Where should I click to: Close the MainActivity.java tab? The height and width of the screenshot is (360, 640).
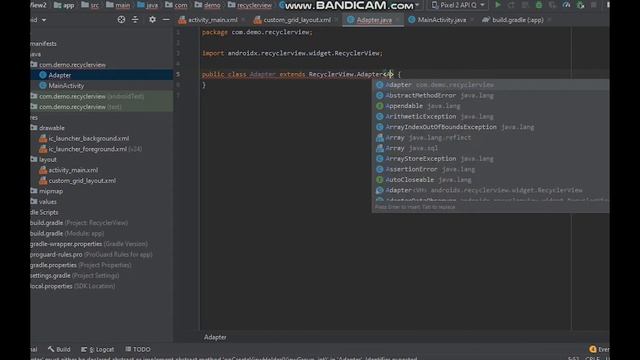coord(472,20)
